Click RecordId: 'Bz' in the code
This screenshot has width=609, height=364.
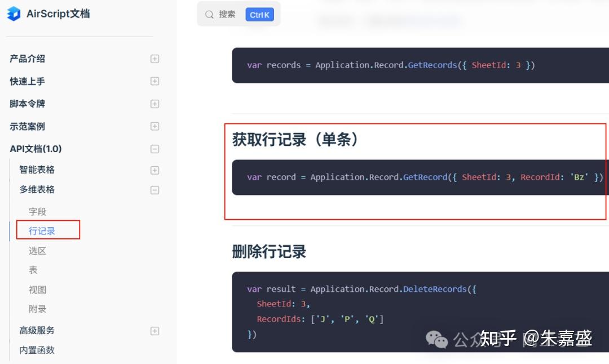click(554, 177)
